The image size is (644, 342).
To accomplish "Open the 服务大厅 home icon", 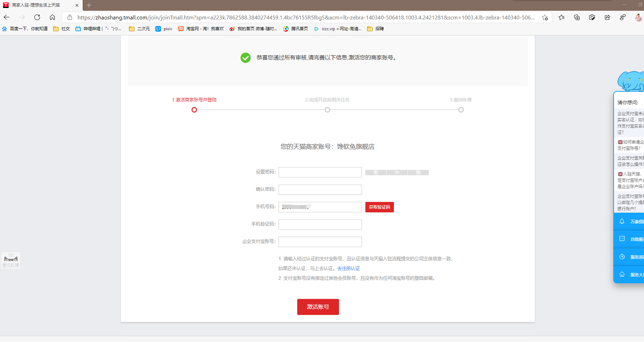I will pos(622,274).
